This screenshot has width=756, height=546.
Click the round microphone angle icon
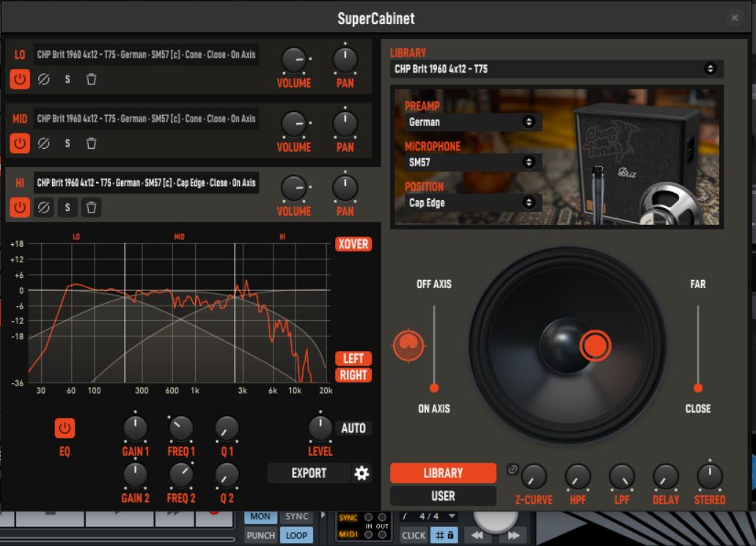tap(409, 344)
